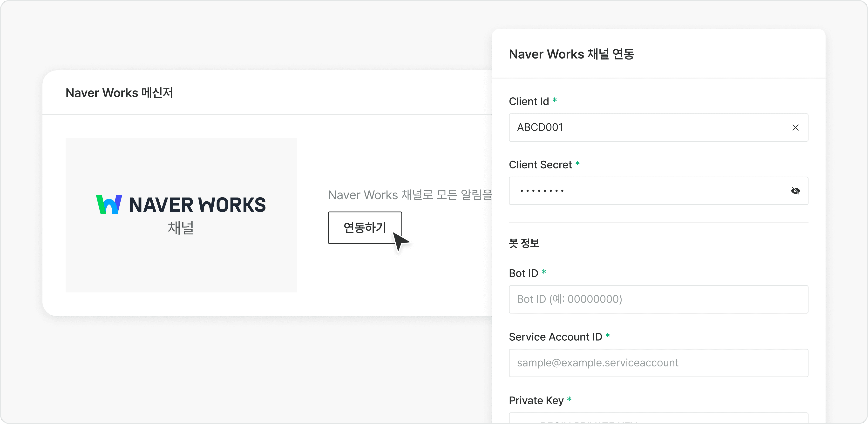The height and width of the screenshot is (424, 868).
Task: Click the NAVER WORKS wordmark text
Action: (x=197, y=205)
